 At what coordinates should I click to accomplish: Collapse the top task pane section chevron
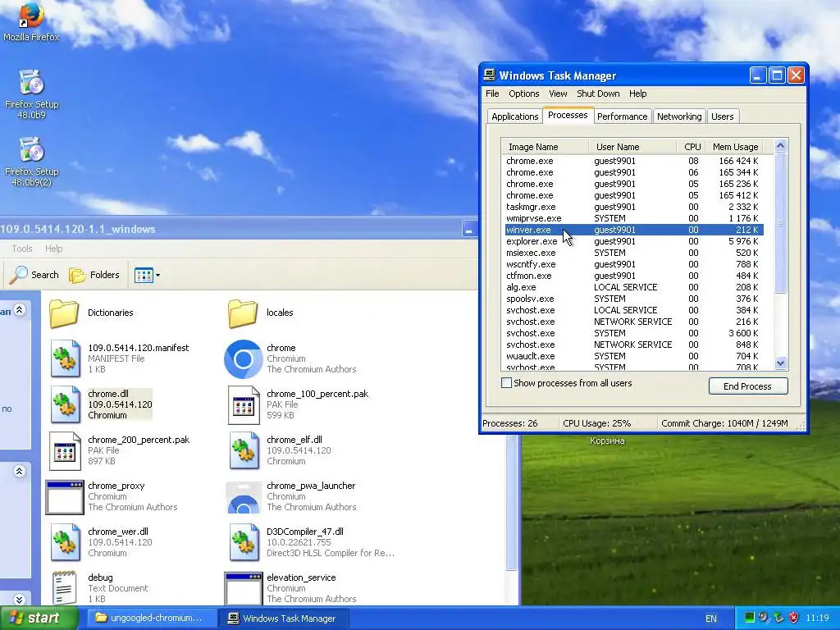[x=20, y=309]
